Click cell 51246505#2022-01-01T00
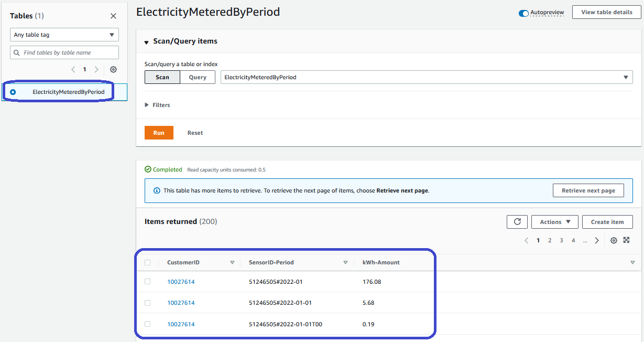This screenshot has height=342, width=644. click(x=286, y=324)
